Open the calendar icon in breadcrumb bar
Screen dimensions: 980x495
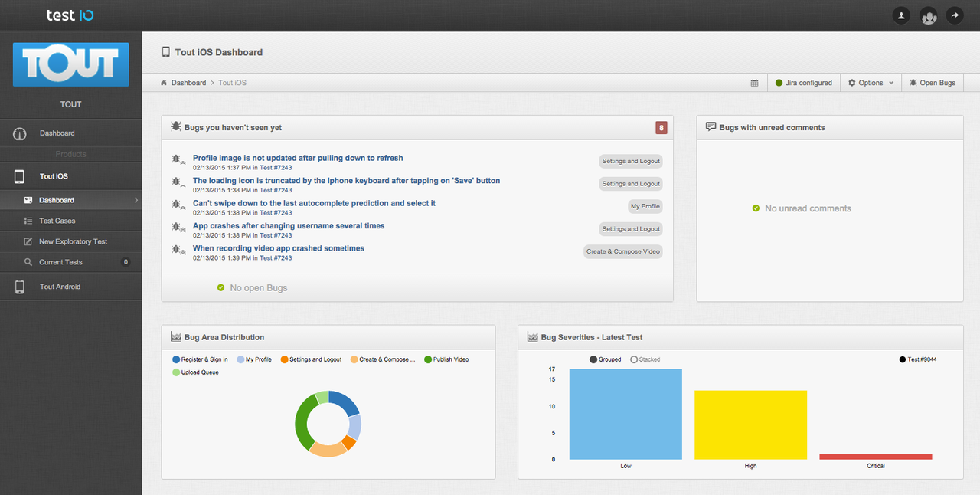(754, 83)
